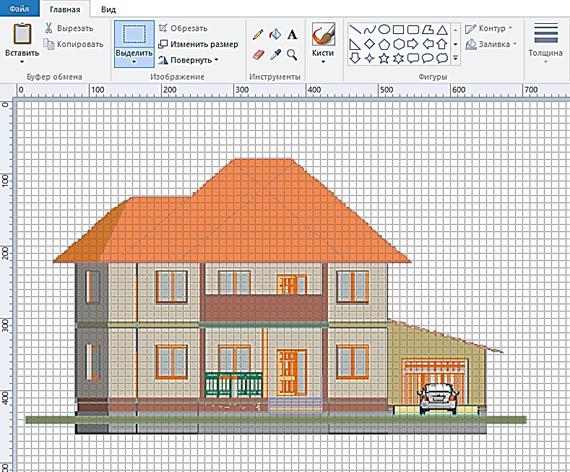
Task: Open the Контур outline dropdown
Action: 489,28
